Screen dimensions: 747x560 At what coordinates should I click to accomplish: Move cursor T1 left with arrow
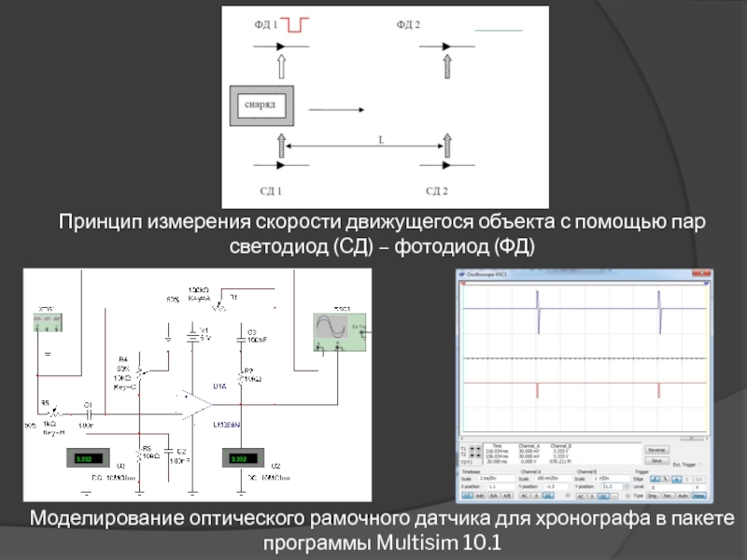click(472, 449)
